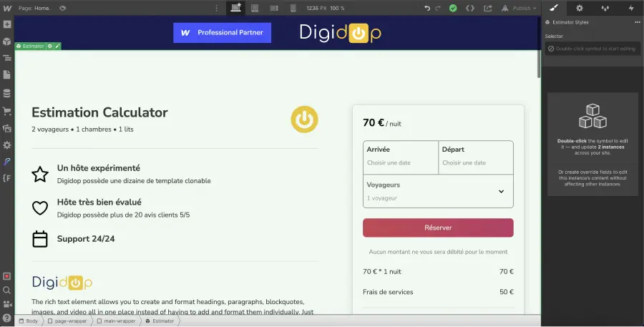Open the Style panel brush tab

[x=554, y=8]
